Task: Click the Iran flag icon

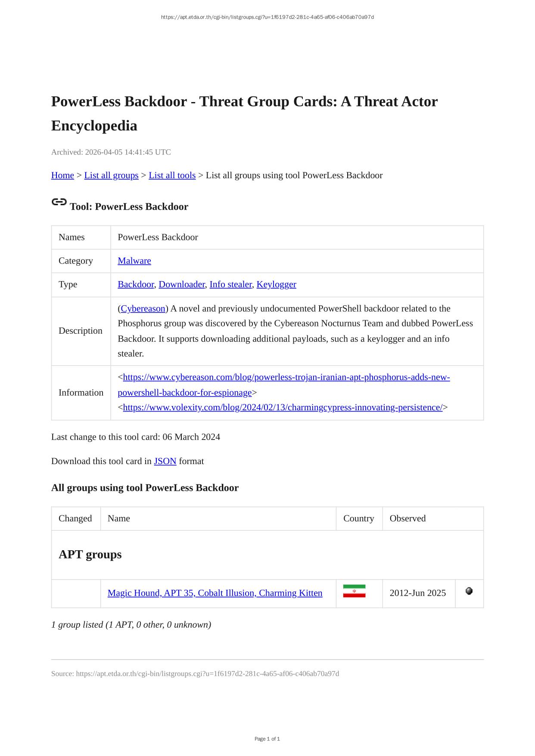Action: coord(354,591)
